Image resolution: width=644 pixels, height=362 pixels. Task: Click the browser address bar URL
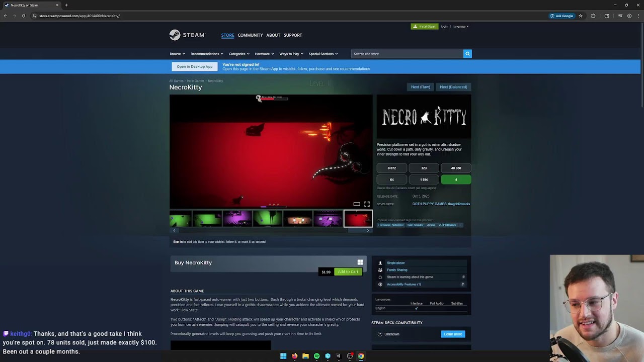[x=79, y=16]
